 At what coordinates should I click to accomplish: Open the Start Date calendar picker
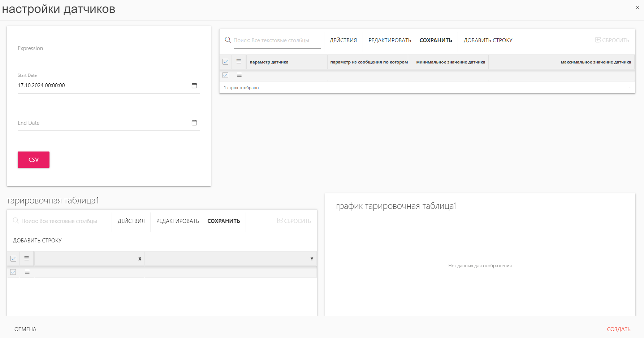point(194,85)
